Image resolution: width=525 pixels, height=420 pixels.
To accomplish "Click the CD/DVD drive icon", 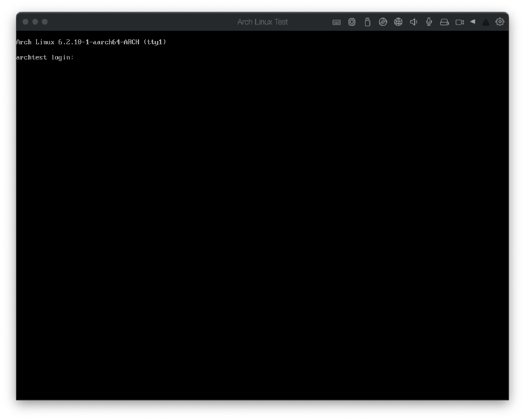I will point(383,22).
